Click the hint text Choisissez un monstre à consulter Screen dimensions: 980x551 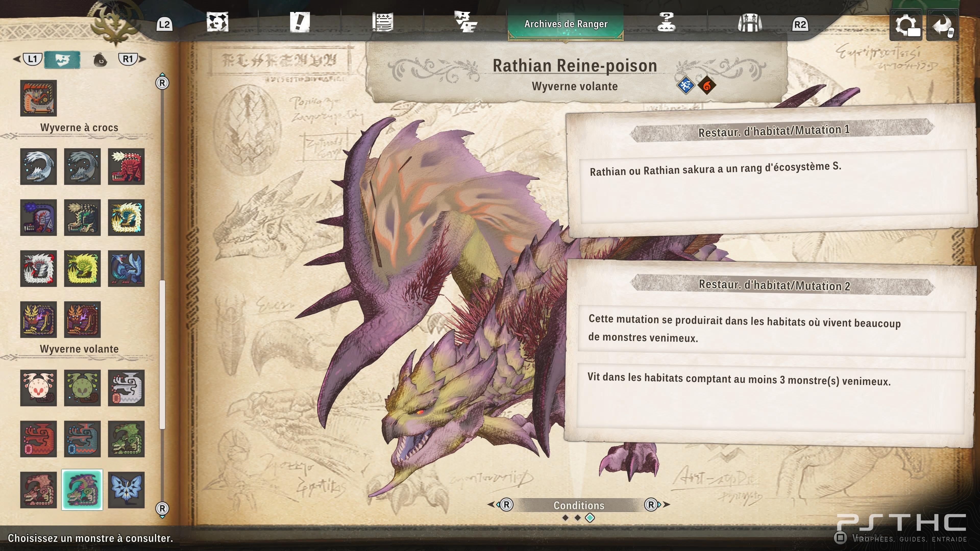click(90, 538)
